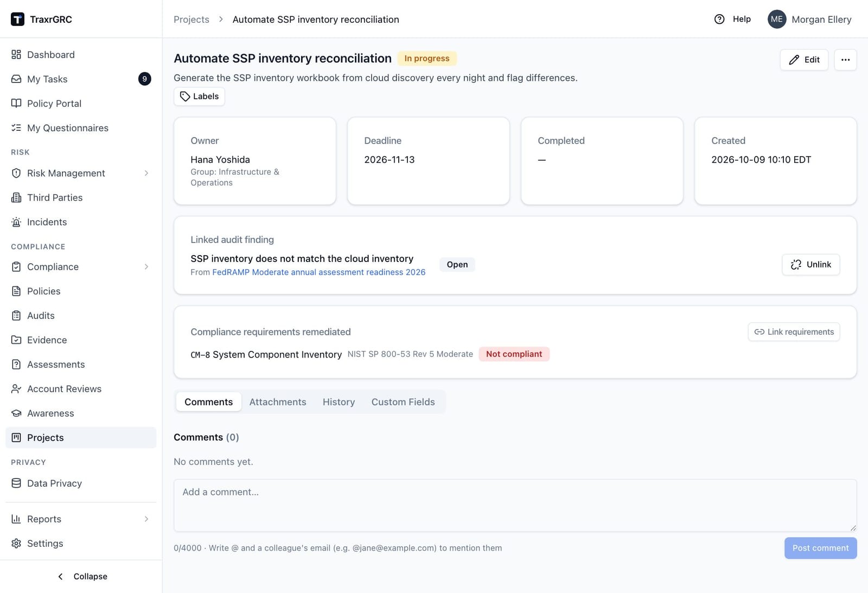Grab the comment box resize handle
This screenshot has width=868, height=593.
853,527
